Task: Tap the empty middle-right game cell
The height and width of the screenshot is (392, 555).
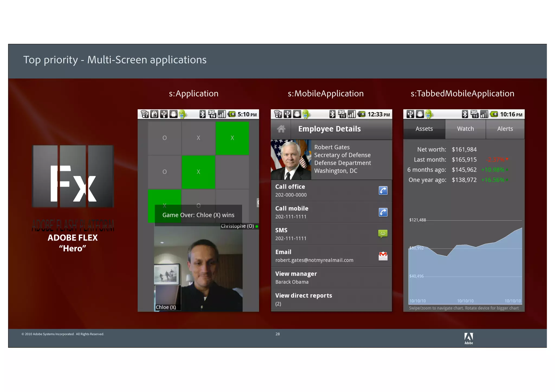Action: [x=232, y=172]
